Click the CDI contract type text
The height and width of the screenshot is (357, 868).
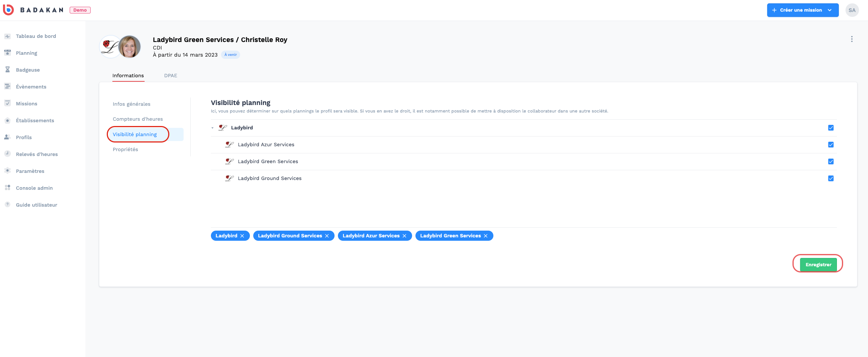coord(157,48)
